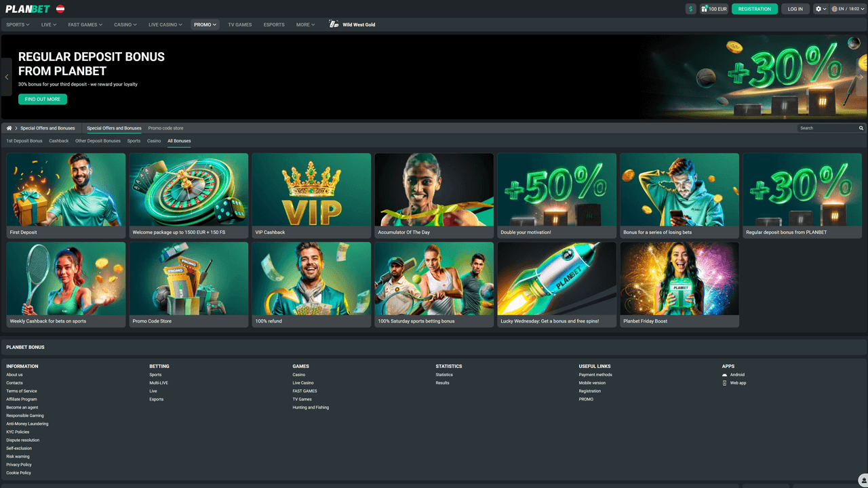868x488 pixels.
Task: Open the language and time dropdown
Action: pyautogui.click(x=848, y=9)
